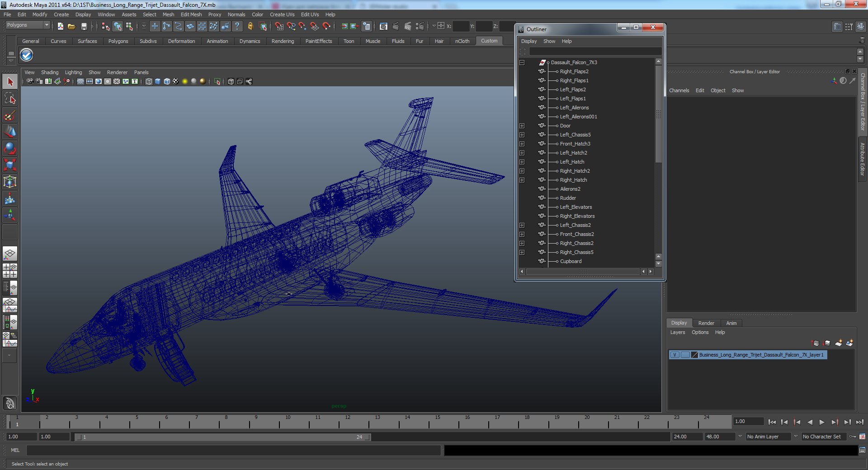Screen dimensions: 868x470
Task: Create layer from selected objects icon
Action: point(850,343)
